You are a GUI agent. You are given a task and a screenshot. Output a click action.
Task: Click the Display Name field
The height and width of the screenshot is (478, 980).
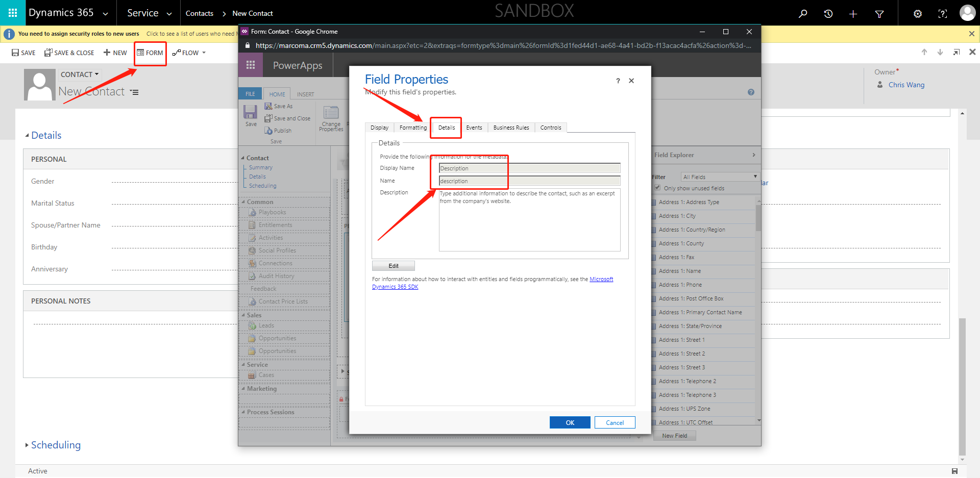529,168
